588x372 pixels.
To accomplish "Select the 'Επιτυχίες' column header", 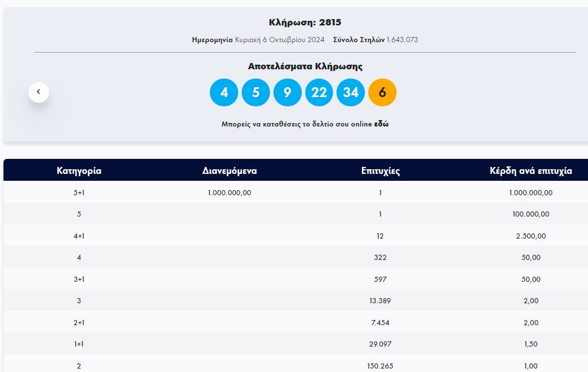I will click(380, 171).
